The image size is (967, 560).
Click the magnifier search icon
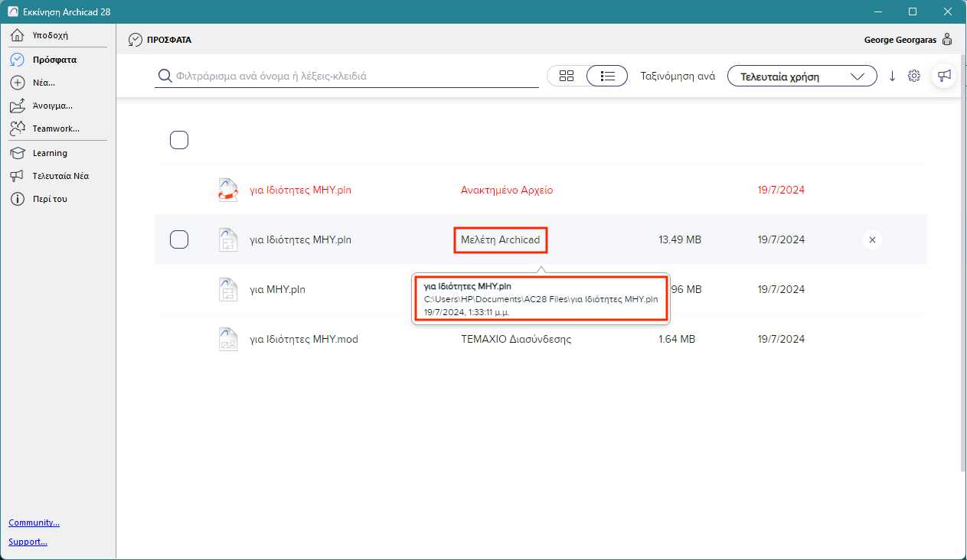pos(164,76)
